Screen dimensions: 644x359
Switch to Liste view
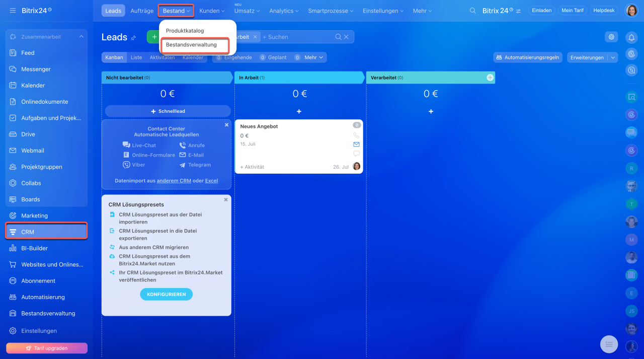coord(136,57)
